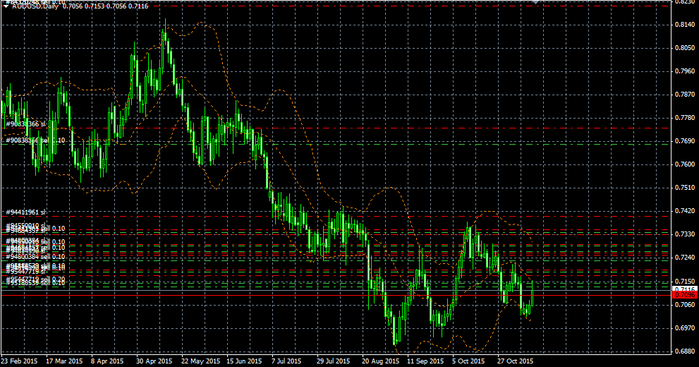
Task: Select the #90838366 sl stop-loss line label
Action: (x=25, y=124)
